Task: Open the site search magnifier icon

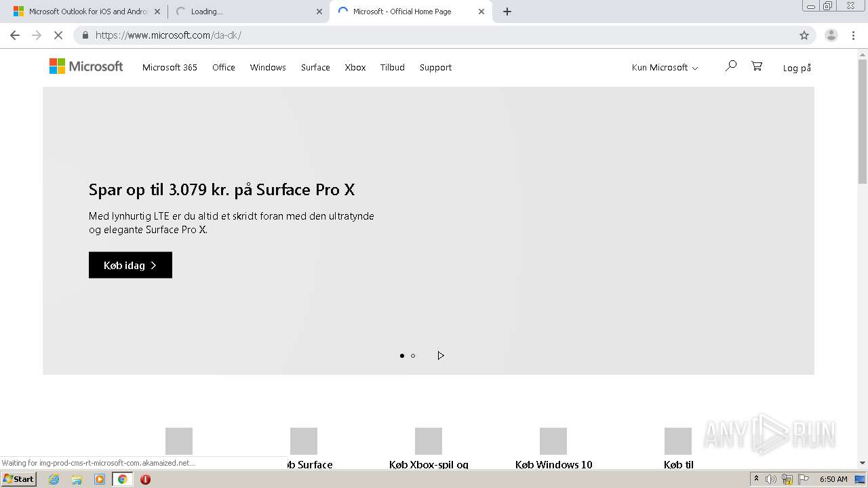Action: point(731,66)
